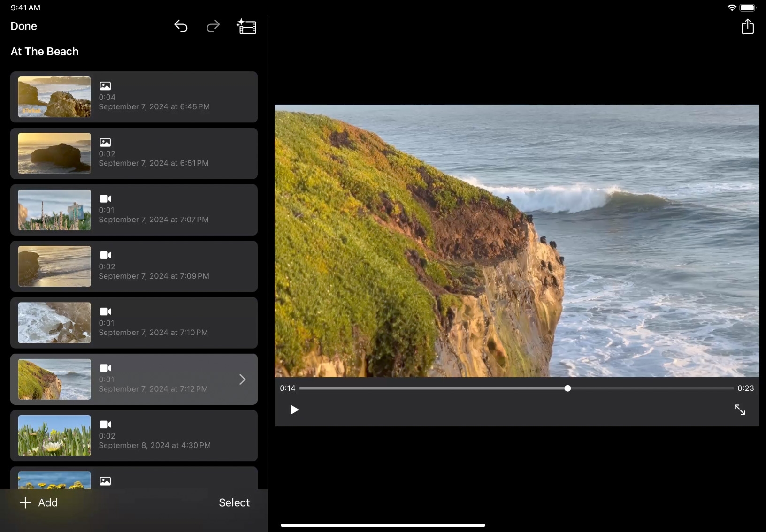Click the text 'September 7, 2024 at 7:12 PM'
The height and width of the screenshot is (532, 766).
tap(153, 389)
